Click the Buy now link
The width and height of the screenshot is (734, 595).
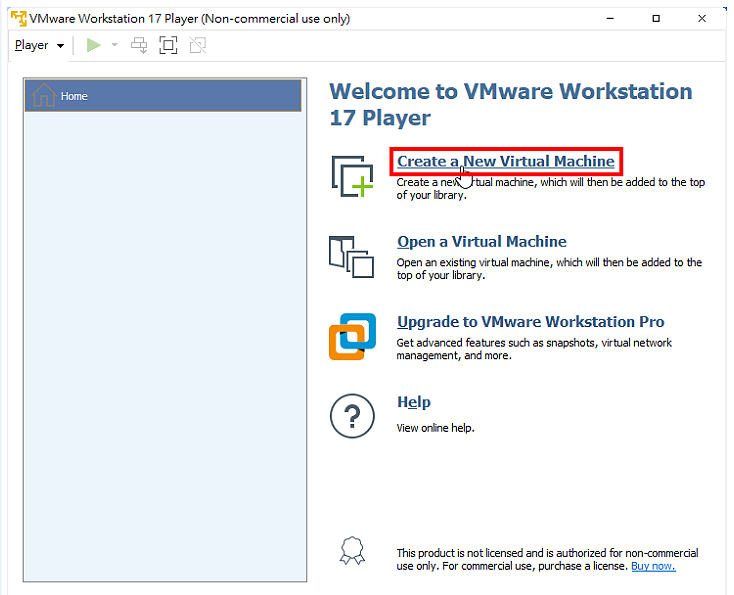coord(653,566)
